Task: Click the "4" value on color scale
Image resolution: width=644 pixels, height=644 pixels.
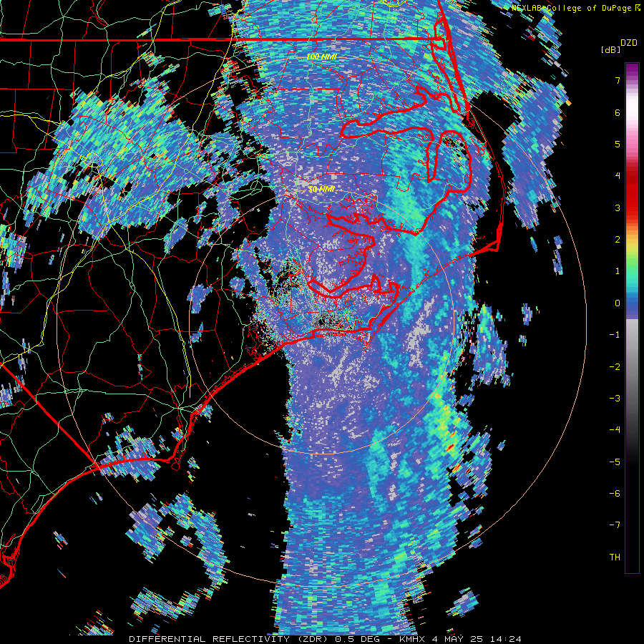Action: pos(618,176)
